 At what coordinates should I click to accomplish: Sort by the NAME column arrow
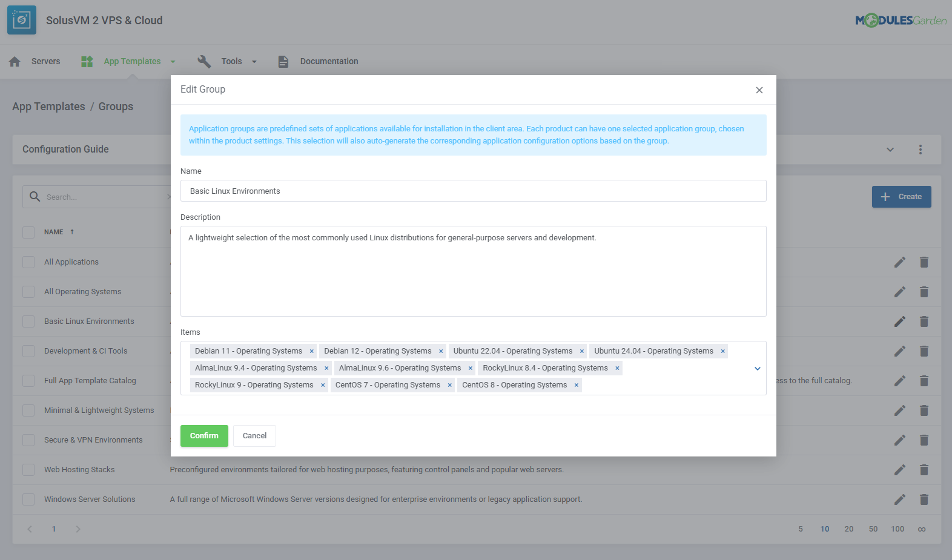click(x=72, y=232)
